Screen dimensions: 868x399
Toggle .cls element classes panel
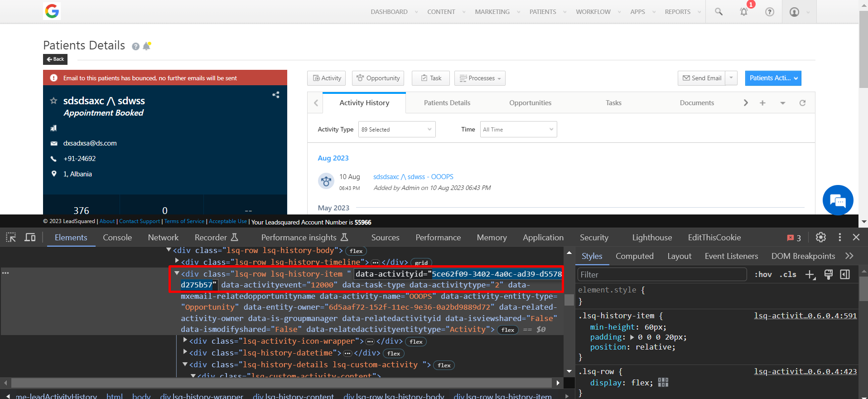(x=789, y=274)
